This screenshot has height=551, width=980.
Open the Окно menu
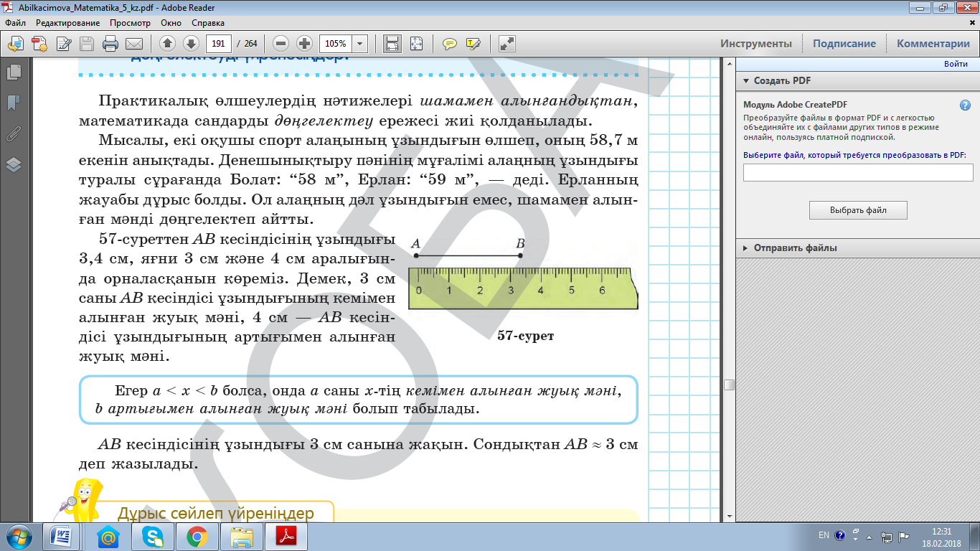tap(171, 23)
